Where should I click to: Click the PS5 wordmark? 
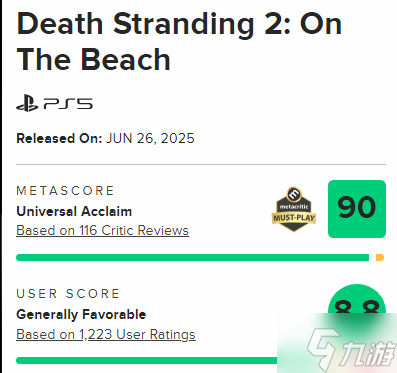click(68, 104)
